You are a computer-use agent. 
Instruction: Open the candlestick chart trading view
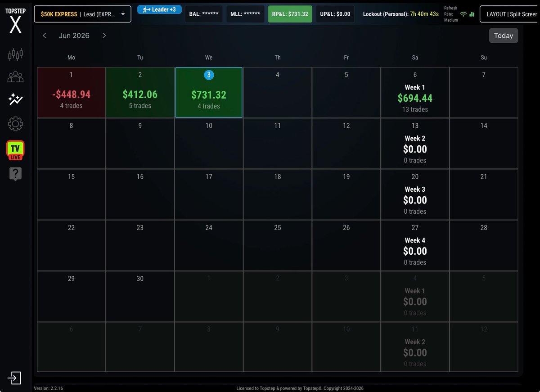pos(15,55)
